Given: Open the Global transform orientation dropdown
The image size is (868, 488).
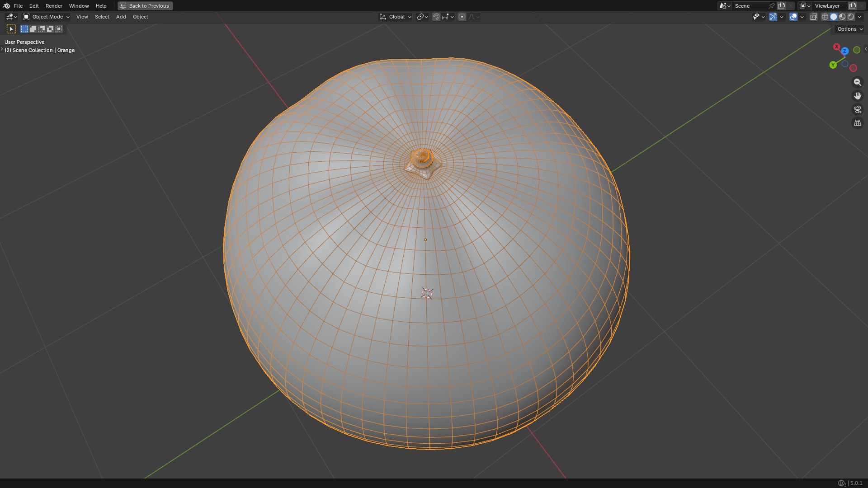Looking at the screenshot, I should 396,17.
